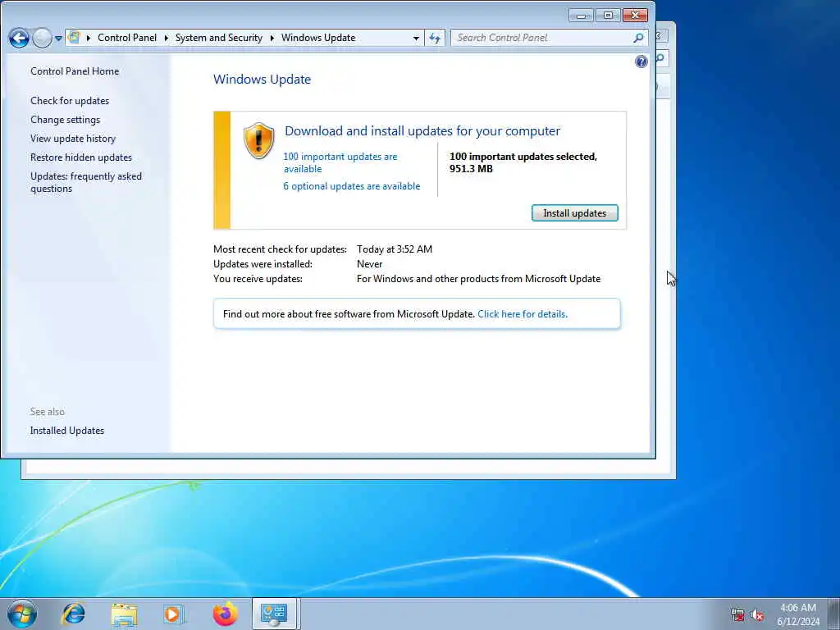Select Windows Update breadcrumb
The width and height of the screenshot is (840, 630).
[x=318, y=38]
